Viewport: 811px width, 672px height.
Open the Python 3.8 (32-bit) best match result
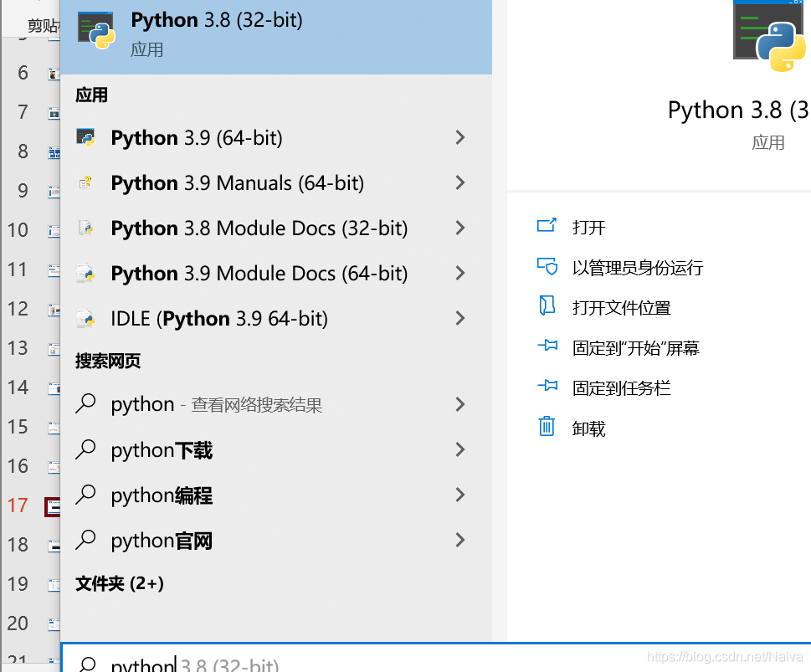(275, 36)
